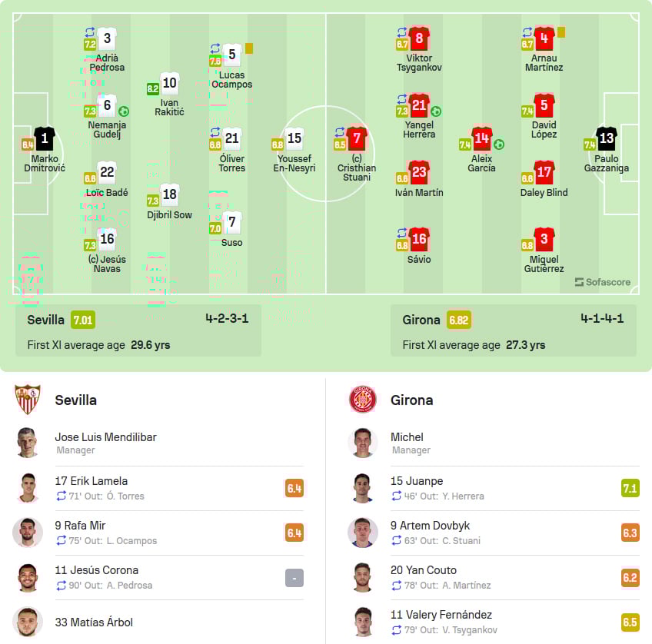Click Sevilla's 7.01 team rating badge
The height and width of the screenshot is (644, 652).
[83, 320]
